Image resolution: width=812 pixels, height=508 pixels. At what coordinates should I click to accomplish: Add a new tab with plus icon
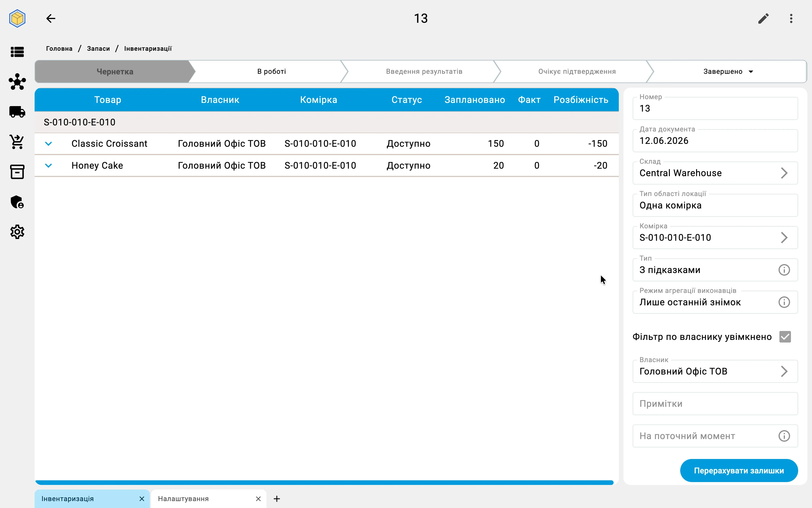point(277,498)
